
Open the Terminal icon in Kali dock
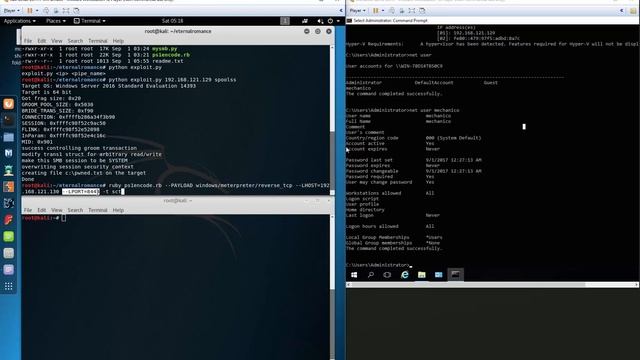9,120
